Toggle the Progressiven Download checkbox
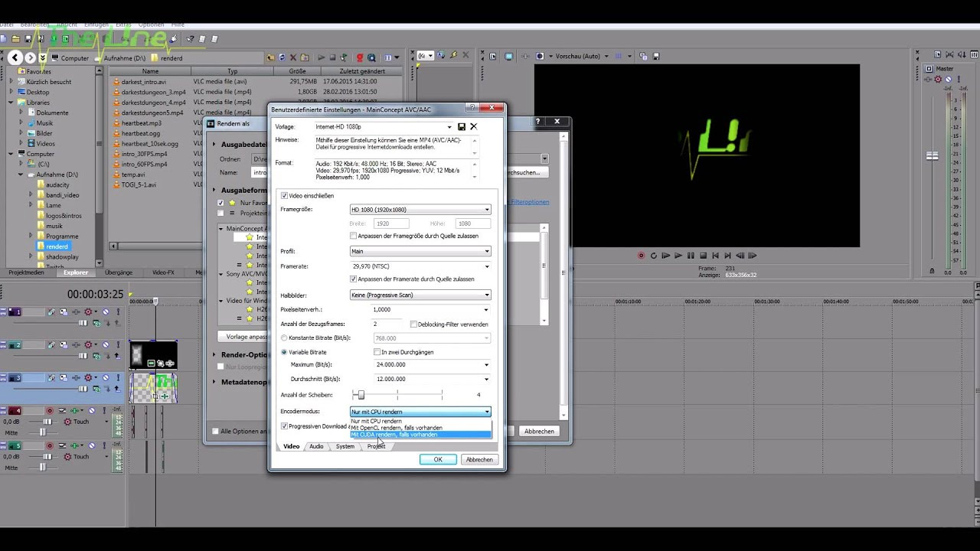This screenshot has height=551, width=980. pos(285,426)
